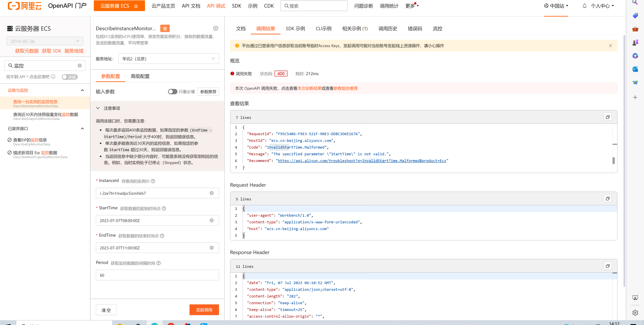Screen dimensions: 644x325
Task: Open the feedback smiley icon beside DescribeInstanceMonitor
Action: pyautogui.click(x=216, y=28)
